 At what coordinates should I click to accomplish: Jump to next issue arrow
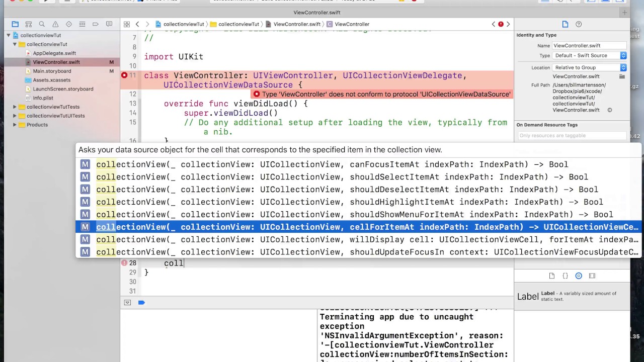(508, 24)
